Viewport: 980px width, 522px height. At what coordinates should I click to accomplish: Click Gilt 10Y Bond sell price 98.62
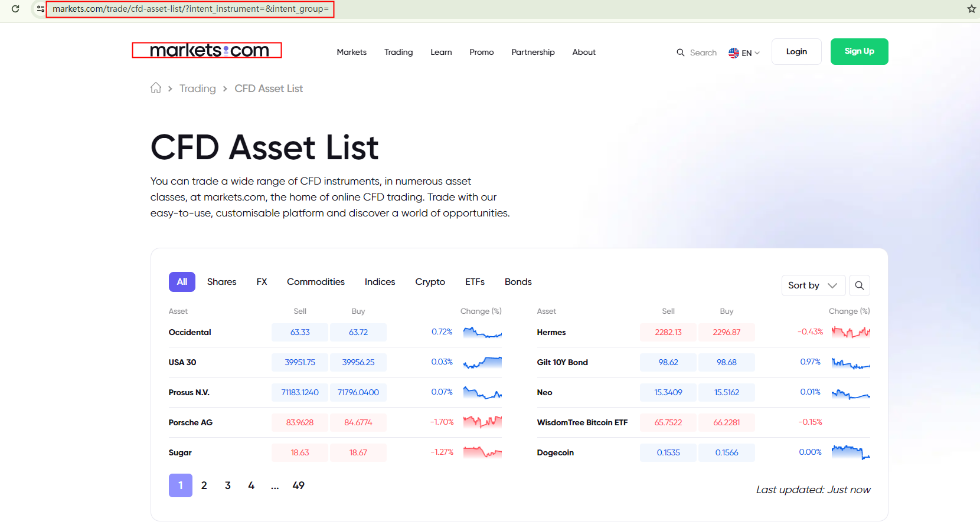[668, 362]
